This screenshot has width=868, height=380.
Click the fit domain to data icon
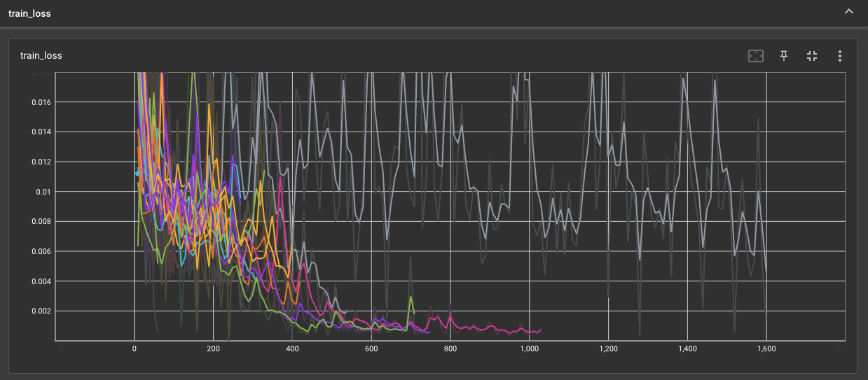point(756,56)
